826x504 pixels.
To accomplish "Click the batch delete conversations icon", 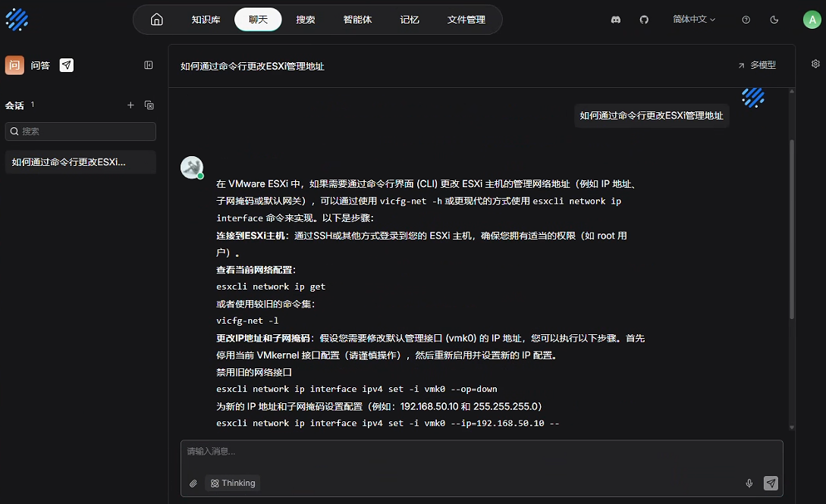I will 149,105.
